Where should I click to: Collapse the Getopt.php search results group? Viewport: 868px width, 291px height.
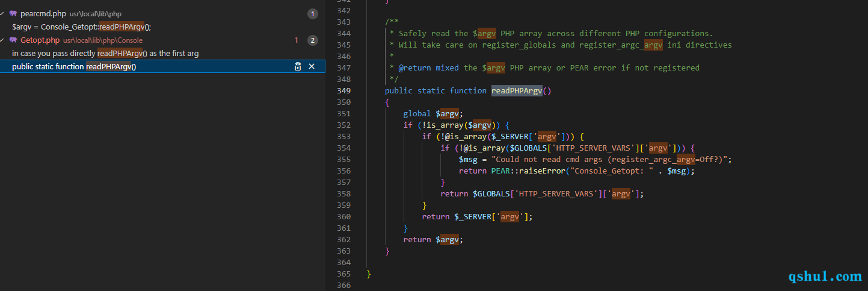point(2,40)
